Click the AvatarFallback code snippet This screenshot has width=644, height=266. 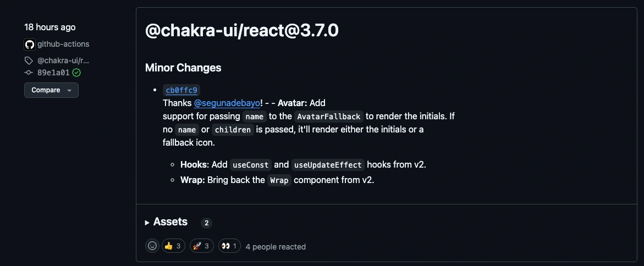(328, 117)
